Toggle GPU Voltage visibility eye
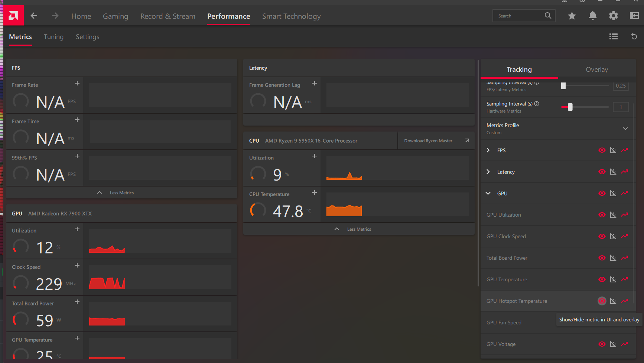This screenshot has height=363, width=644. click(x=602, y=344)
